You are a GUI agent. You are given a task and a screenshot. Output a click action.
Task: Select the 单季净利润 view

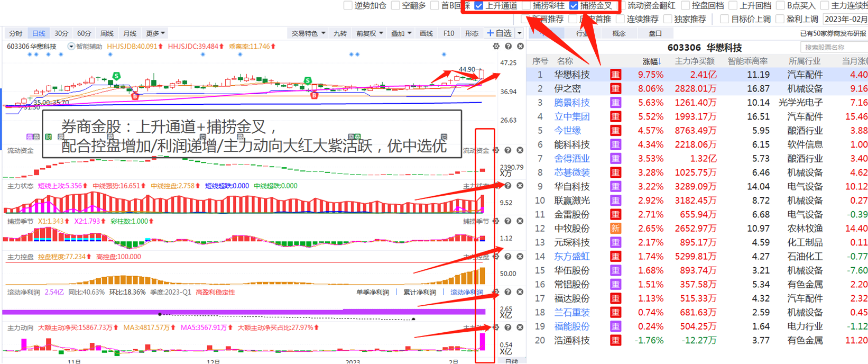373,292
